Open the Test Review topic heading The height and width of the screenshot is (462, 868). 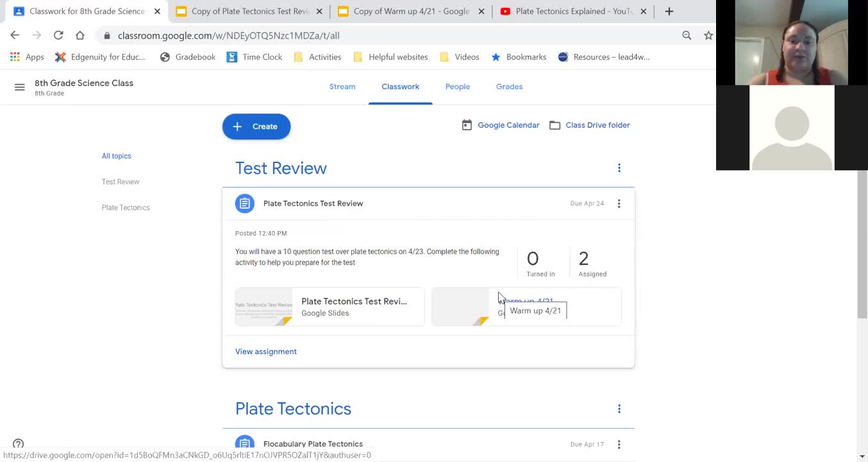(281, 168)
